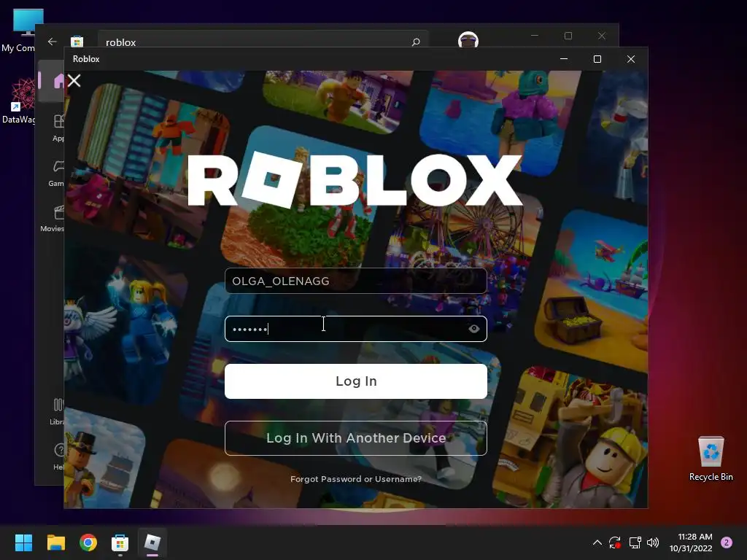Click the Store search box with roblox

(263, 40)
